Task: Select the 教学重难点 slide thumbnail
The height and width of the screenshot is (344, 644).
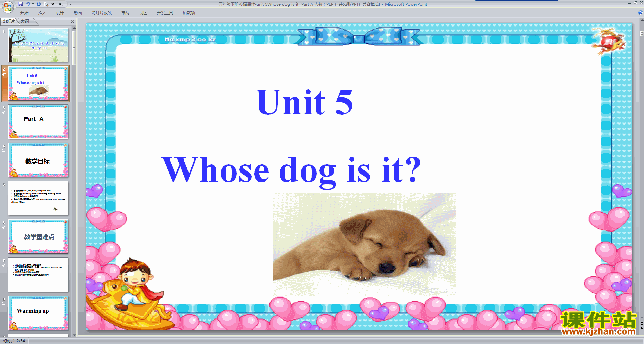Action: pyautogui.click(x=38, y=236)
